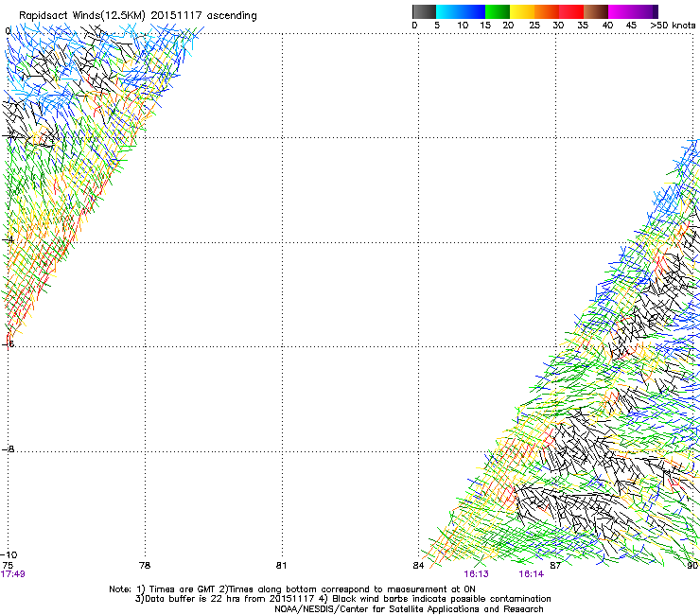Viewport: 700px width, 615px height.
Task: Click the magenta 40-45 knots legend swatch
Action: pyautogui.click(x=621, y=11)
